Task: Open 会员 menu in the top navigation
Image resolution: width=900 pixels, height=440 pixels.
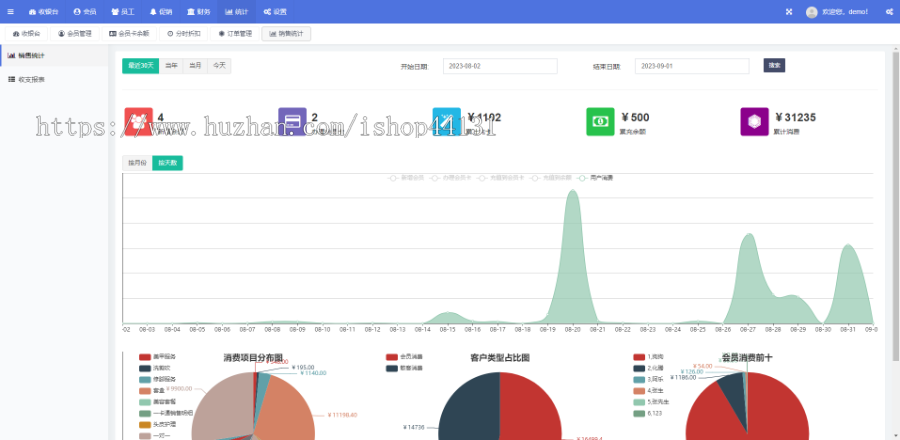Action: pyautogui.click(x=85, y=11)
